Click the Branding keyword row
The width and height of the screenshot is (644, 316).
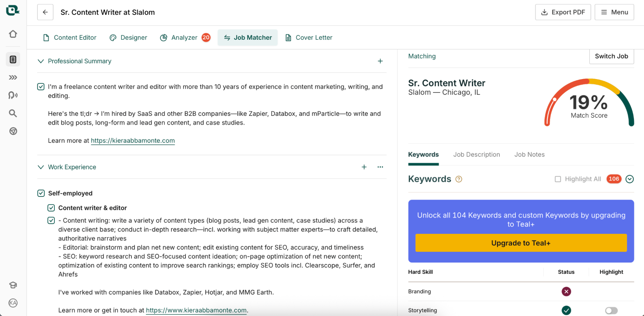click(521, 291)
